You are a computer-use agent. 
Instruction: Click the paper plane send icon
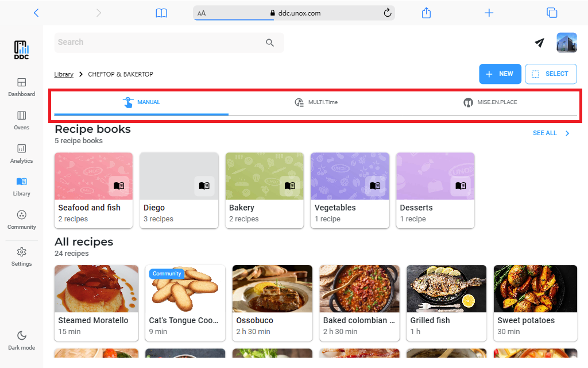[x=539, y=43]
